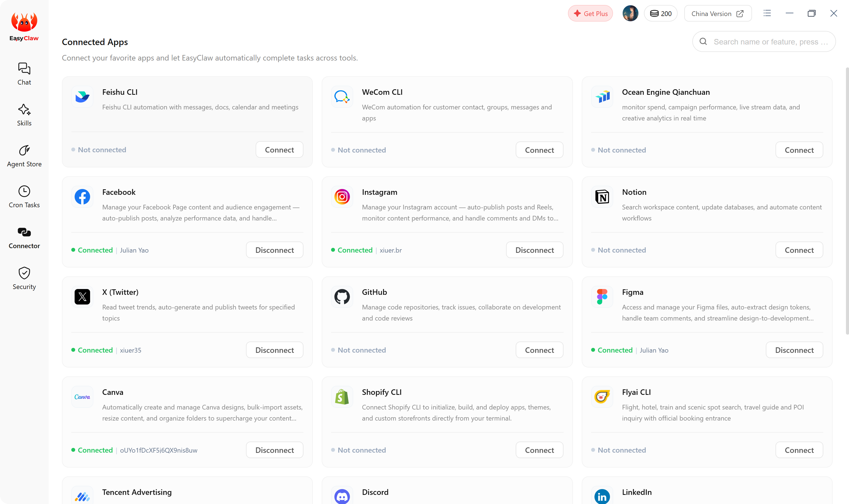Viewport: 849px width, 504px height.
Task: Click the Figma app icon
Action: pyautogui.click(x=602, y=297)
